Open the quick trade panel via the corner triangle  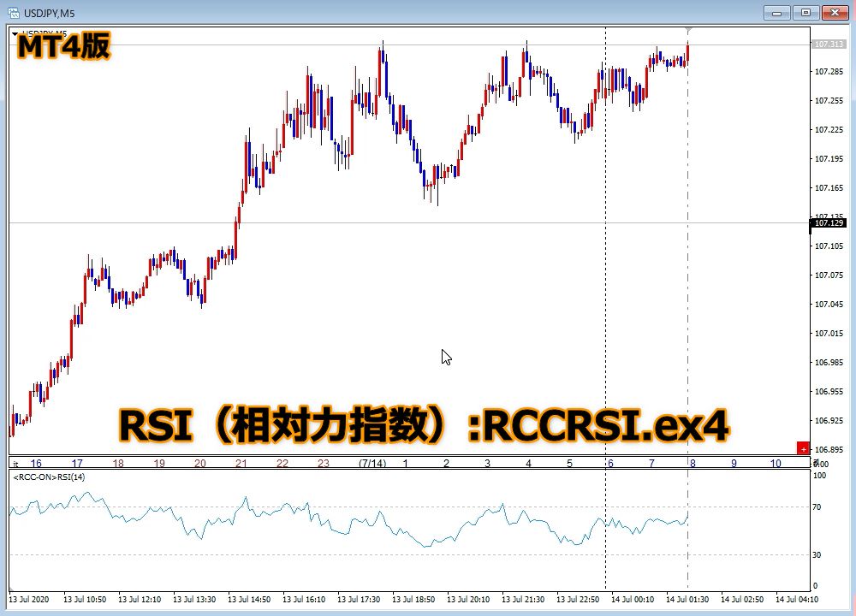coord(15,33)
